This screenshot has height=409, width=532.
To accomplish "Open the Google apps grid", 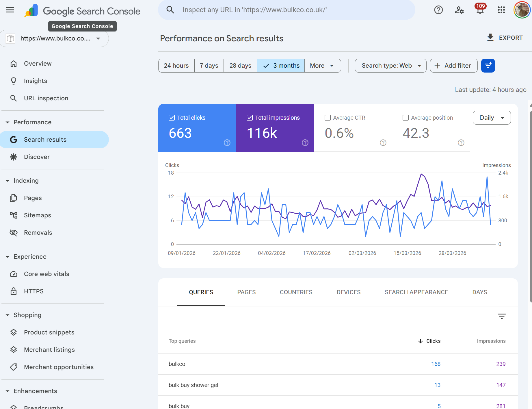I will coord(501,10).
